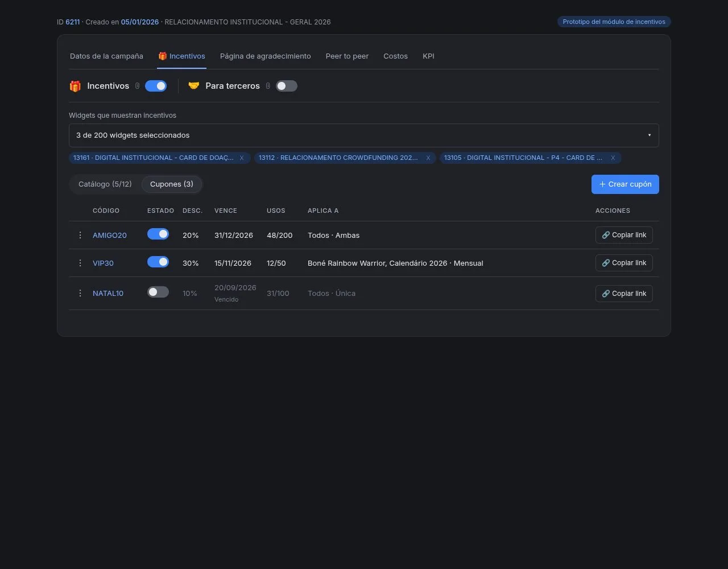Open the NATAL10 coupon code link
Screen dimensions: 728x569
click(108, 293)
